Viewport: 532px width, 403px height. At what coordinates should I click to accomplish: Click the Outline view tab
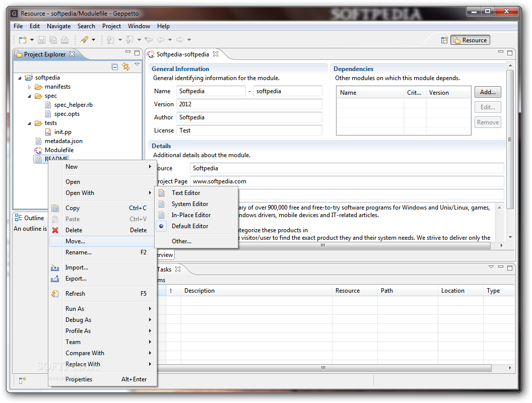[x=30, y=218]
